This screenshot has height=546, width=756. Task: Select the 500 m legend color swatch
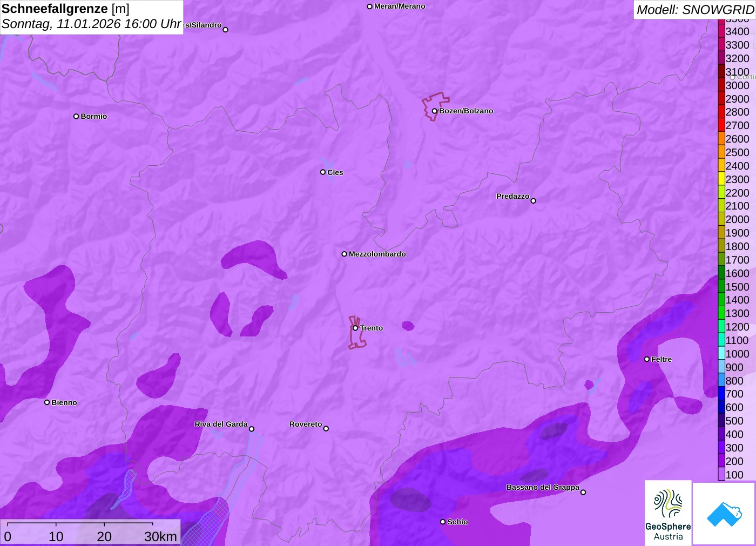coord(721,421)
